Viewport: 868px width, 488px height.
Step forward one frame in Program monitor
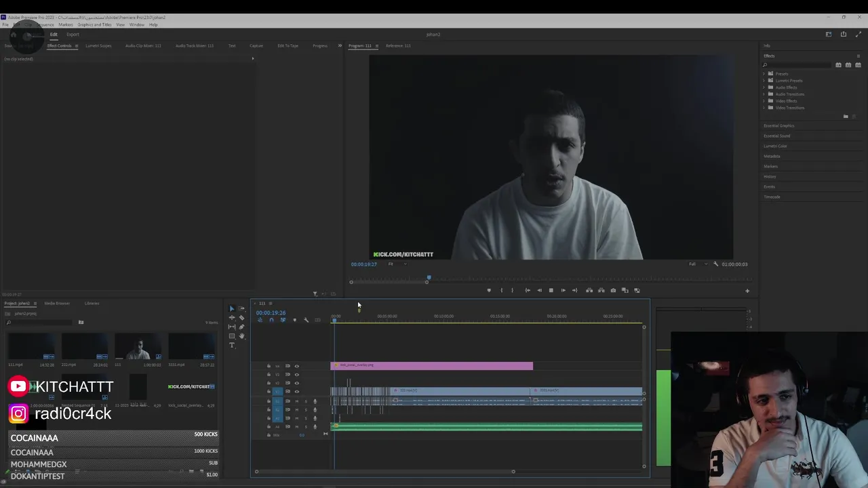click(563, 290)
